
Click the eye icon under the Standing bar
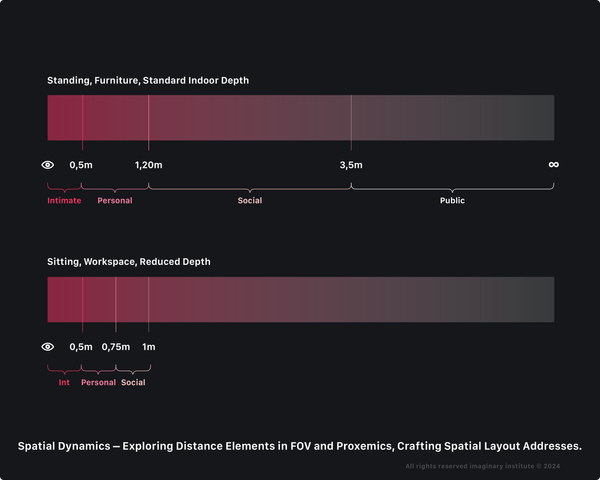click(x=47, y=165)
